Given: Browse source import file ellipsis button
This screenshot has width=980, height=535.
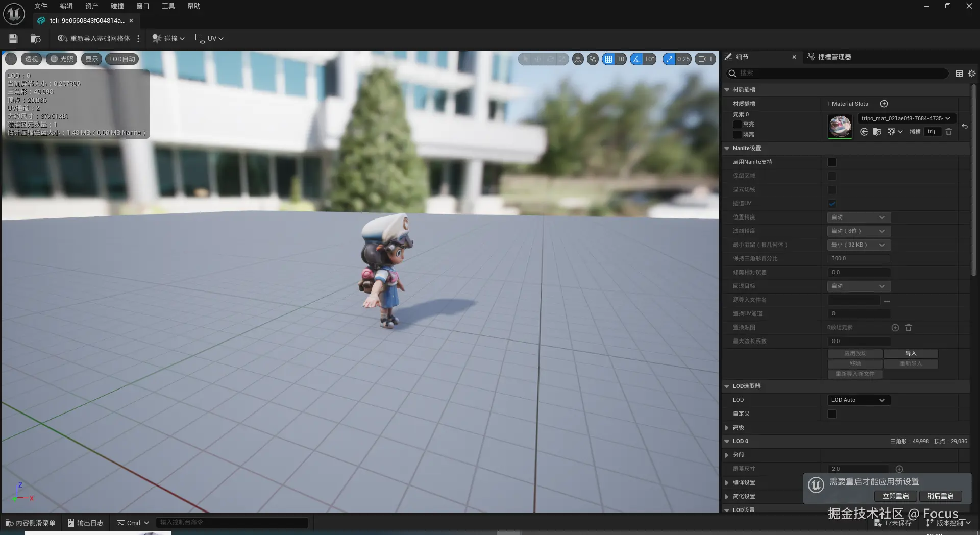Looking at the screenshot, I should coord(887,301).
